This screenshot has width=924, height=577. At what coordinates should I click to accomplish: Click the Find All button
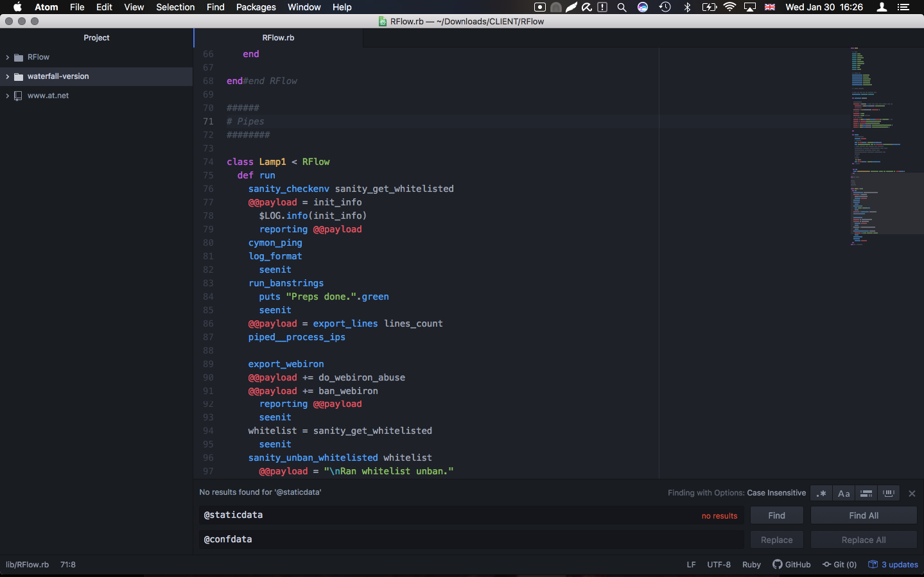[863, 515]
